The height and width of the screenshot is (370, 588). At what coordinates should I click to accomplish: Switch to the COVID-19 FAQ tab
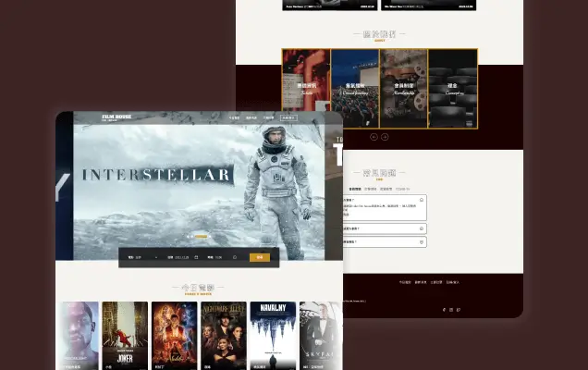pyautogui.click(x=402, y=189)
